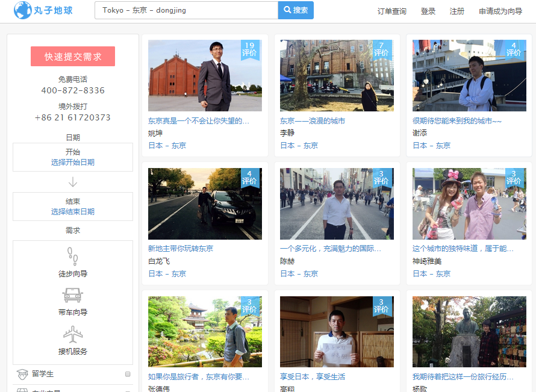This screenshot has width=536, height=392.
Task: Open 登录 login page
Action: pos(428,11)
